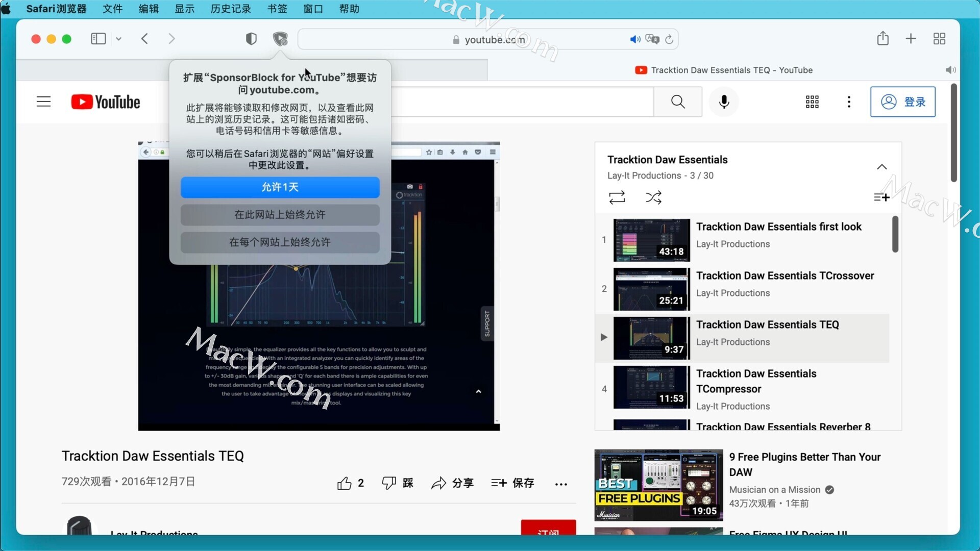980x551 pixels.
Task: Toggle playlist loop icon
Action: pos(617,197)
